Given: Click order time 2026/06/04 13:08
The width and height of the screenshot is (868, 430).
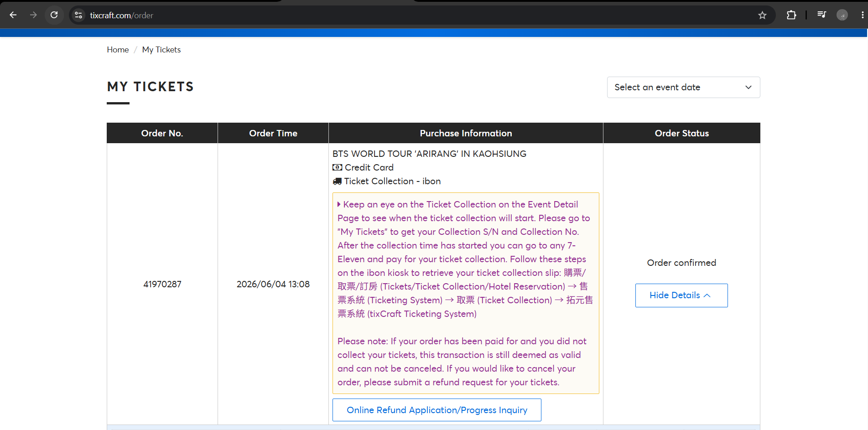Looking at the screenshot, I should (273, 284).
